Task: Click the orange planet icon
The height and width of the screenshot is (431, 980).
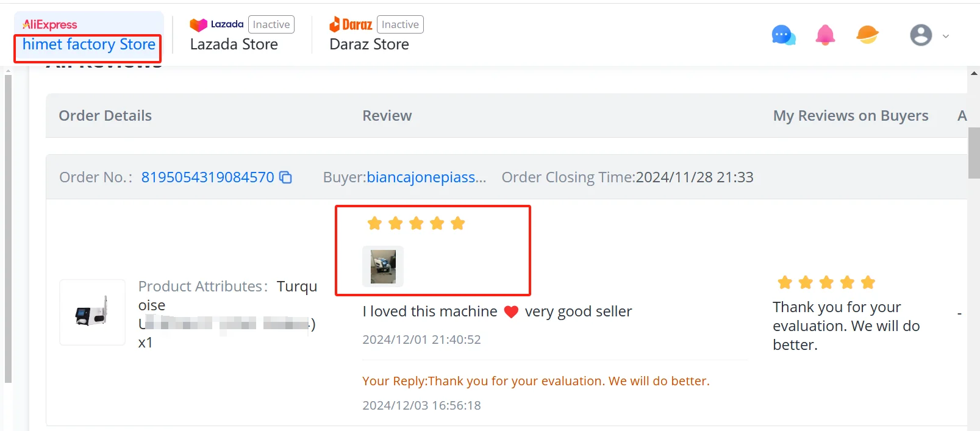Action: (867, 35)
